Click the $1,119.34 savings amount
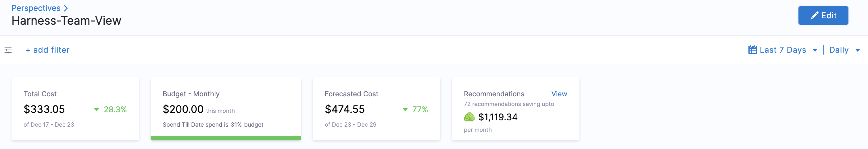Screen dimensions: 868x149 [x=498, y=117]
